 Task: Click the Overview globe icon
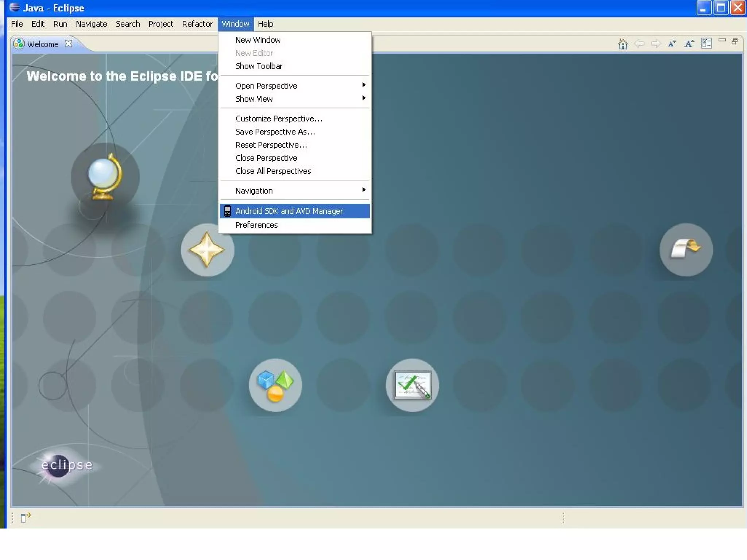point(105,178)
